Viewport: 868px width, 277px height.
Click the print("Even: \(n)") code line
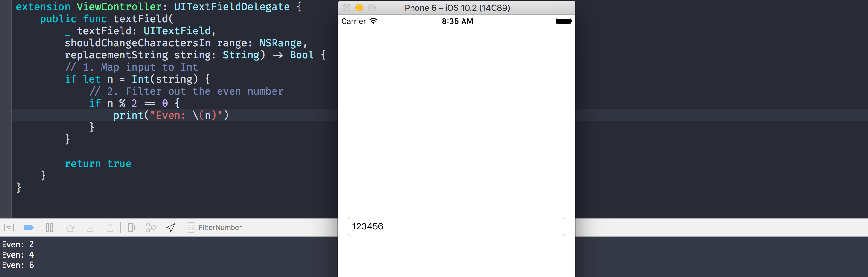[171, 115]
